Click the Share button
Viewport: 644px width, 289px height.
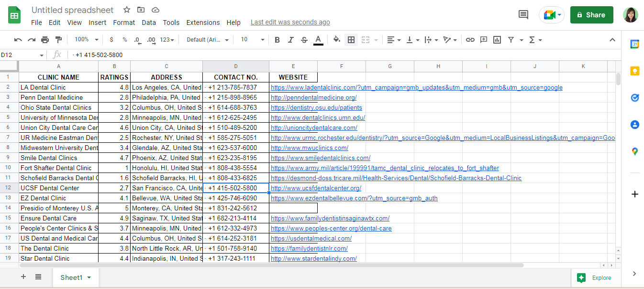[591, 15]
